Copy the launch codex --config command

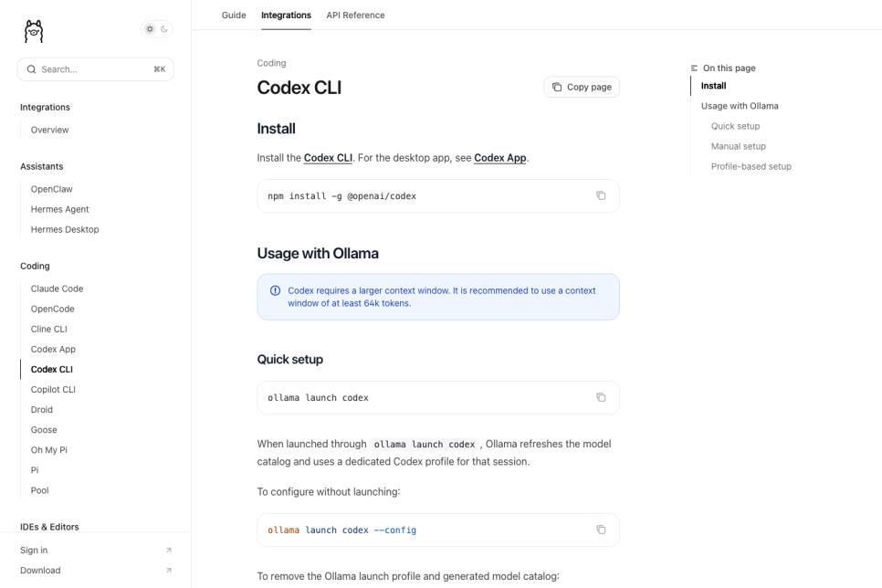tap(601, 530)
